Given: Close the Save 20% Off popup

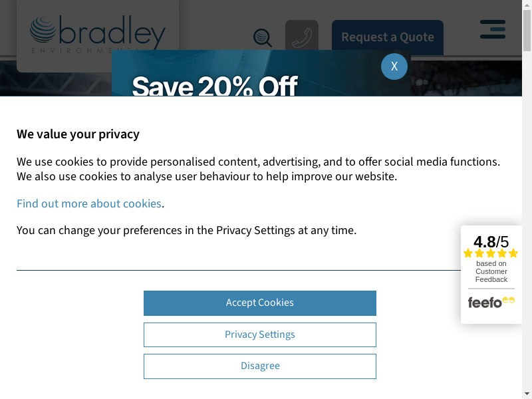Looking at the screenshot, I should [x=394, y=66].
